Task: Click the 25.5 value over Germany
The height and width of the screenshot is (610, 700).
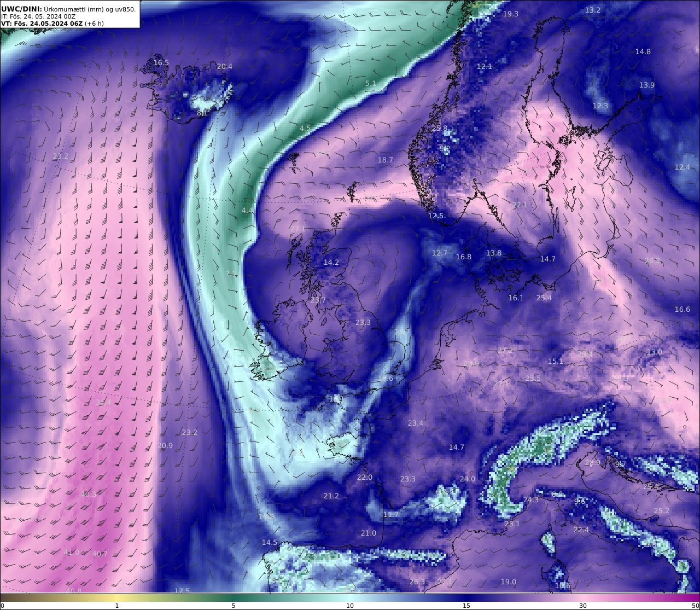Action: (533, 379)
